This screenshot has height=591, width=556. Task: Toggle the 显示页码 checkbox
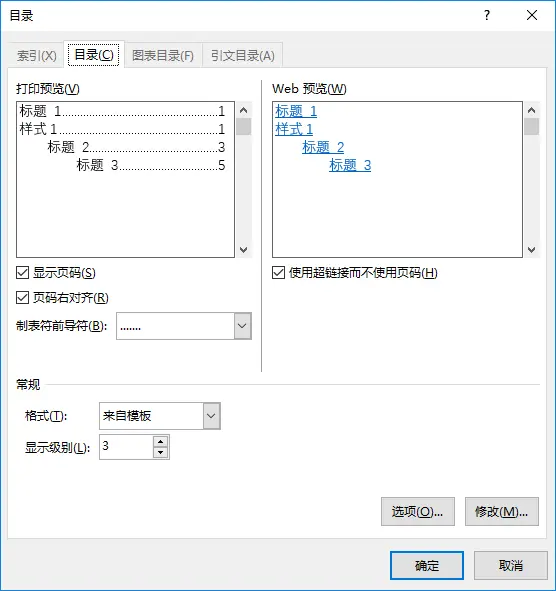pos(22,273)
